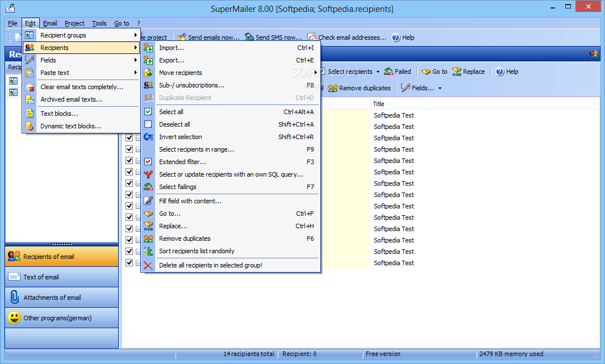
Task: Expand the Recipient groups submenu arrow
Action: click(x=135, y=35)
